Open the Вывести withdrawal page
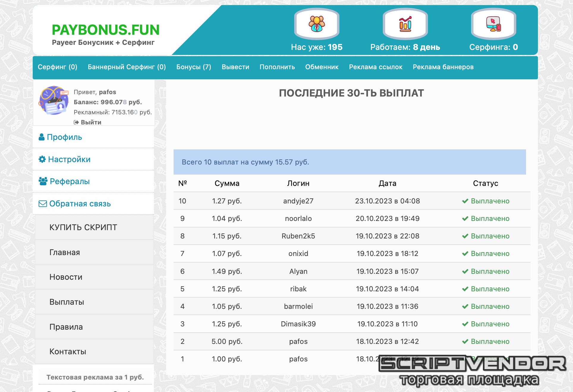 (235, 67)
